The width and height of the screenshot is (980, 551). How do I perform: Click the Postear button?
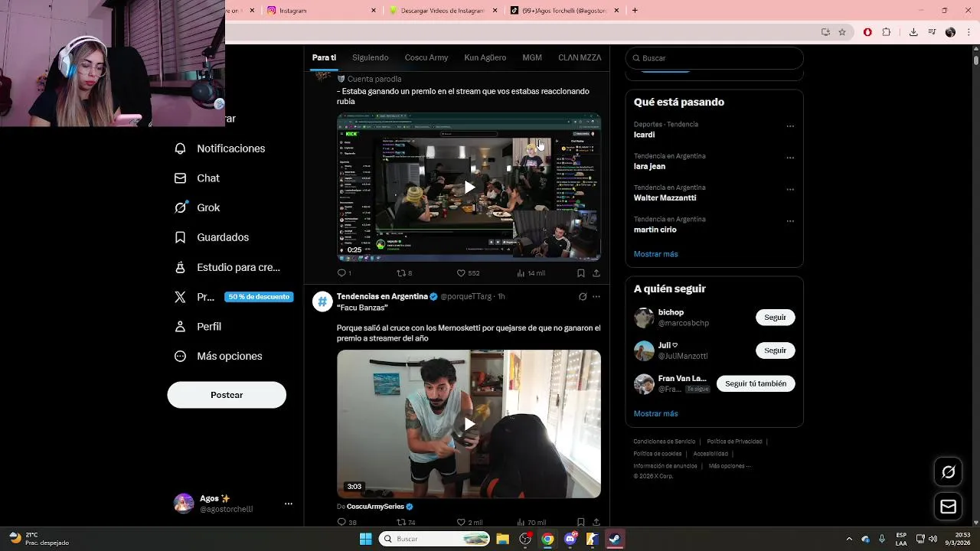coord(227,395)
